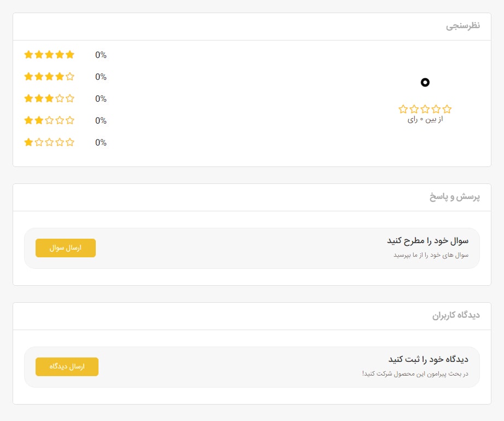Viewport: 504px width, 421px height.
Task: Click the پرسش و پاسخ section header
Action: coord(455,197)
